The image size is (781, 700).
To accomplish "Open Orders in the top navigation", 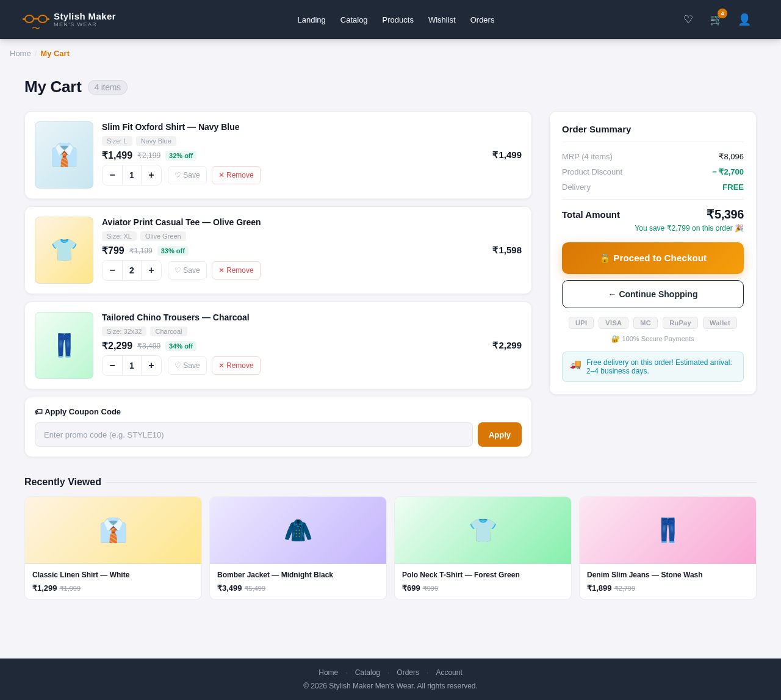I will [482, 20].
